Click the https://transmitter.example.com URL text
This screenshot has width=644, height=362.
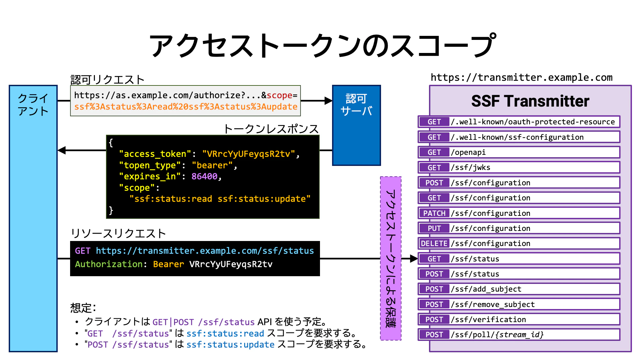[x=521, y=77]
